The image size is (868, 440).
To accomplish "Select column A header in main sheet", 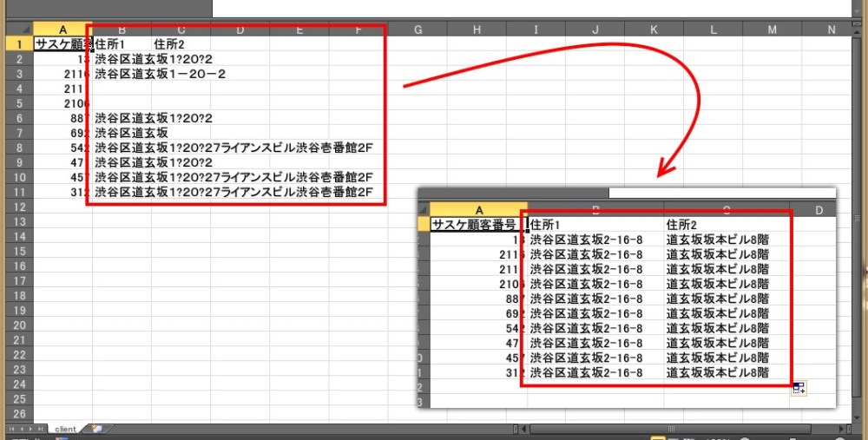I will point(62,29).
